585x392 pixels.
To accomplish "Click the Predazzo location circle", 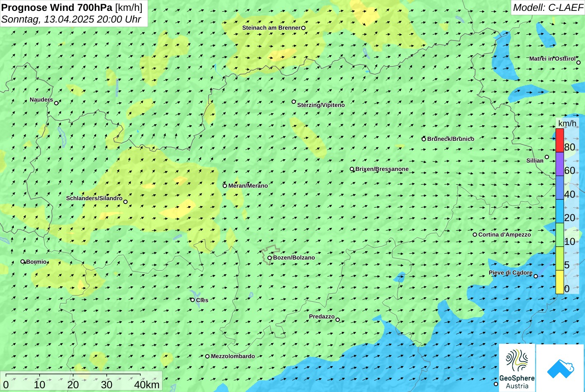I will 338,320.
